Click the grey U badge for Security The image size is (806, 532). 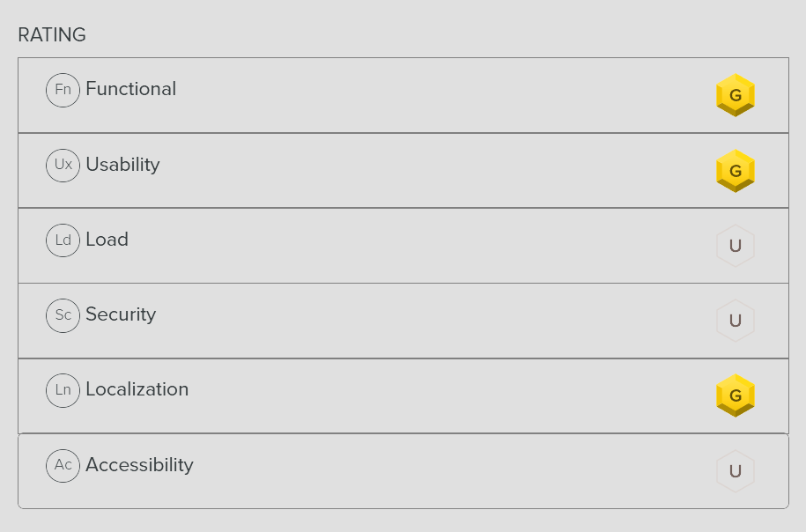pos(736,321)
